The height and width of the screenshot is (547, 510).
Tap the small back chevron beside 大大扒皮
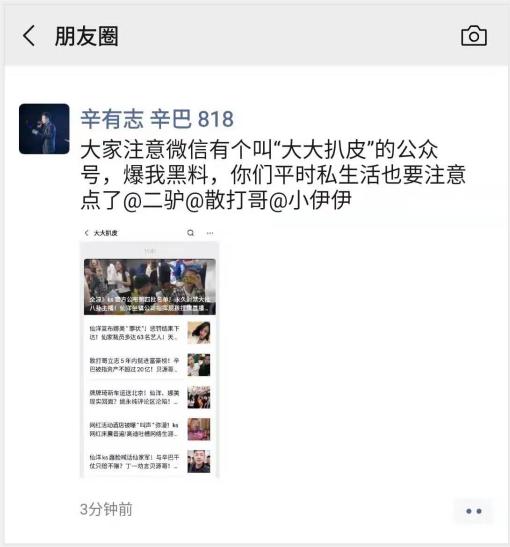coord(87,233)
